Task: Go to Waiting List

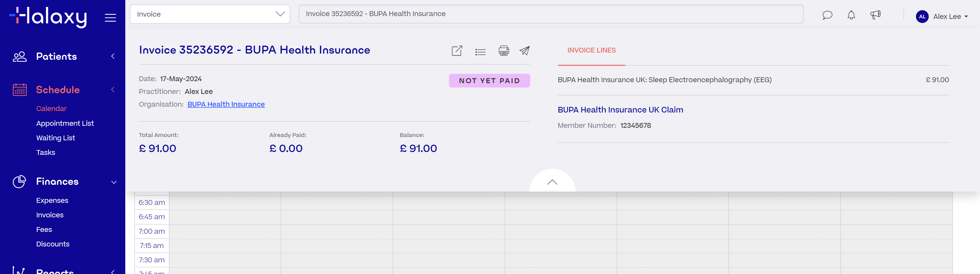Action: (x=56, y=138)
